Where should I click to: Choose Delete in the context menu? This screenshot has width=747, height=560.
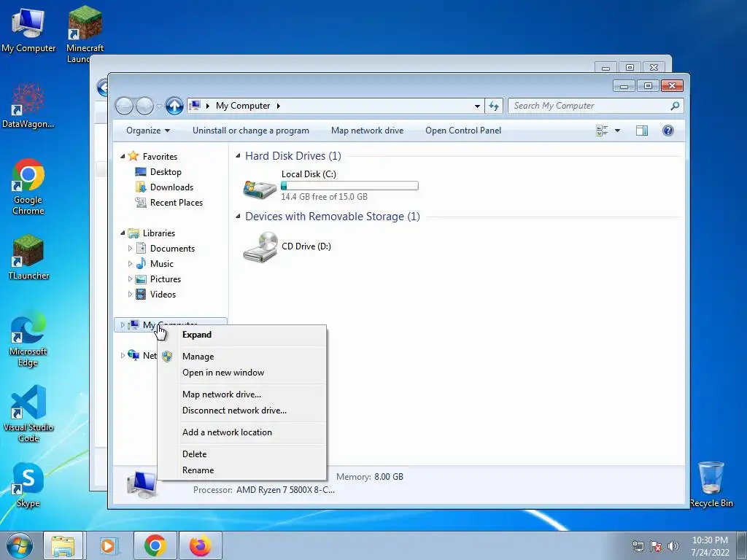point(242,454)
